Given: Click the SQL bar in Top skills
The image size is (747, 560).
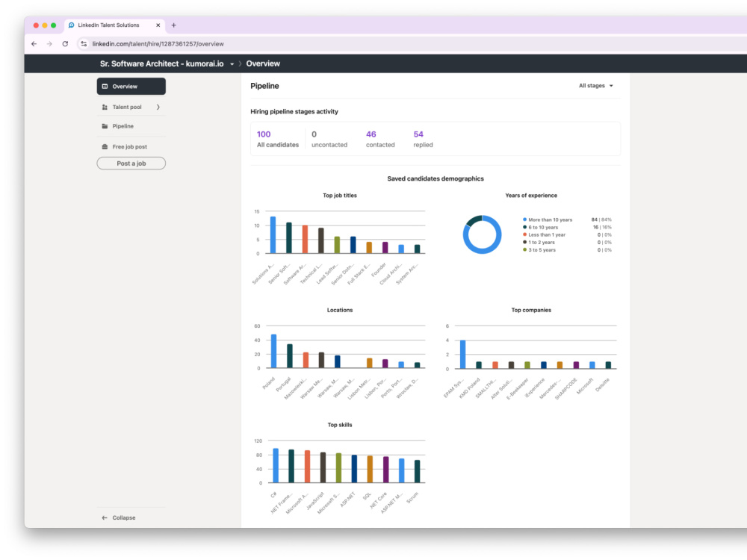Looking at the screenshot, I should 370,470.
